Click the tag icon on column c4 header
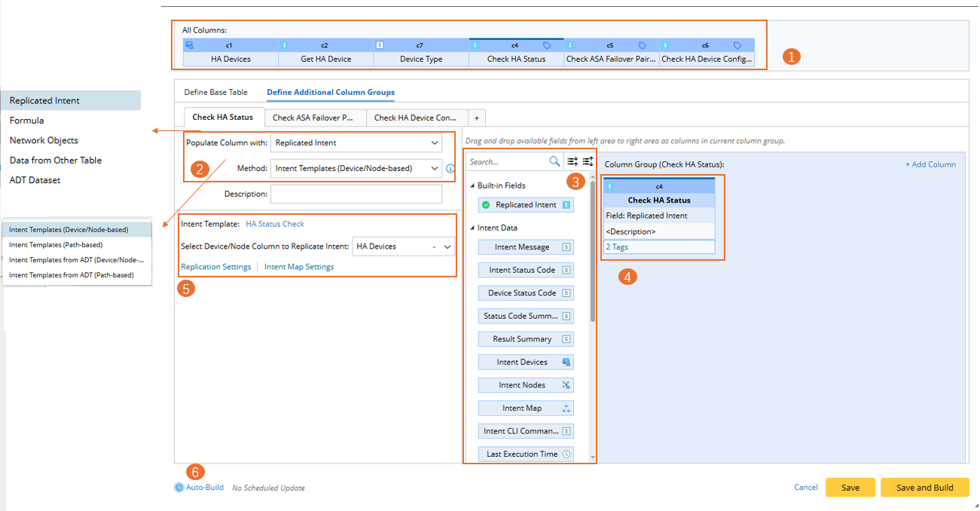980x511 pixels. pyautogui.click(x=548, y=45)
